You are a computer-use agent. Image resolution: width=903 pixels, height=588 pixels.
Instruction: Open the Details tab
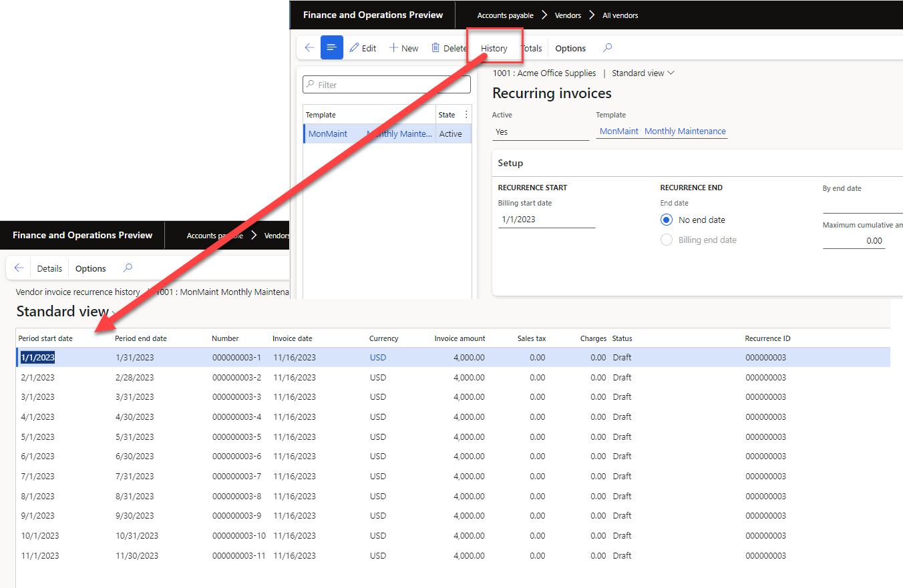[x=49, y=268]
